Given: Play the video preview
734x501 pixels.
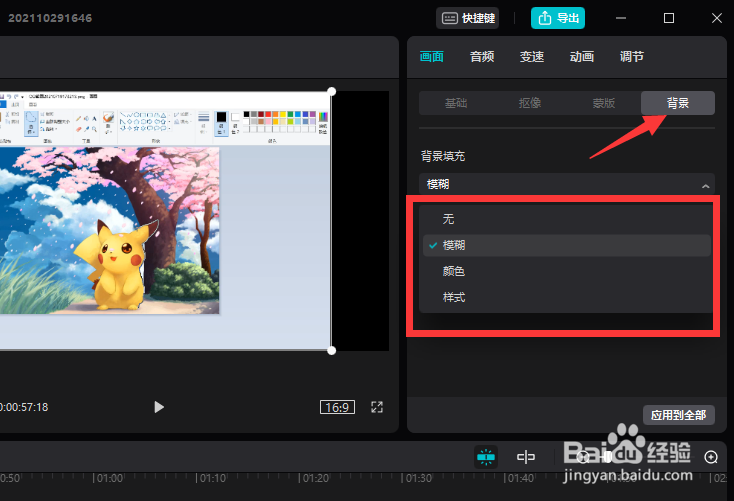Looking at the screenshot, I should (x=159, y=407).
